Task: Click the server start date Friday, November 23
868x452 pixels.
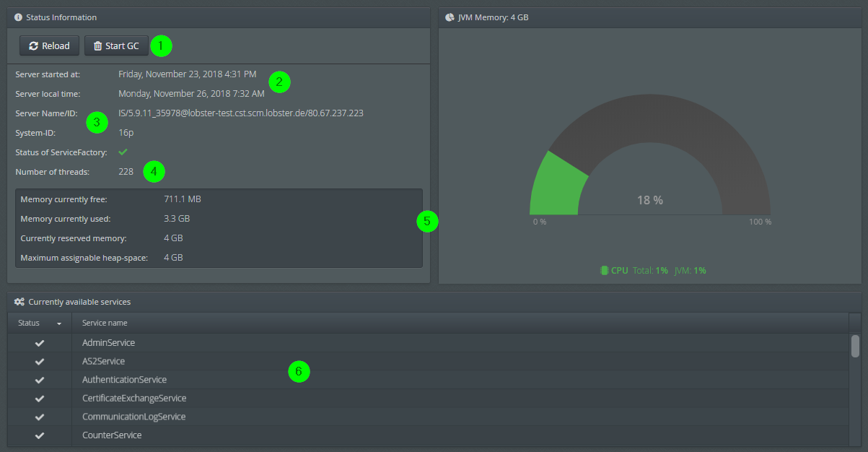Action: [188, 74]
